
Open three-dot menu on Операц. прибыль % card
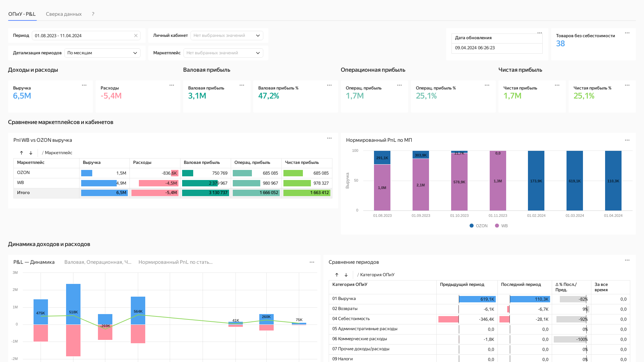point(487,85)
